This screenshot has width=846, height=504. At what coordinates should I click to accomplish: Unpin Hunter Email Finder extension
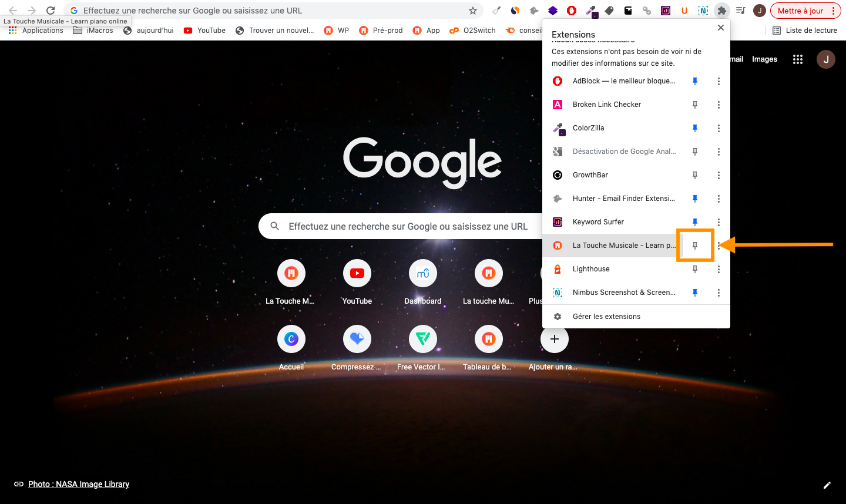[695, 199]
